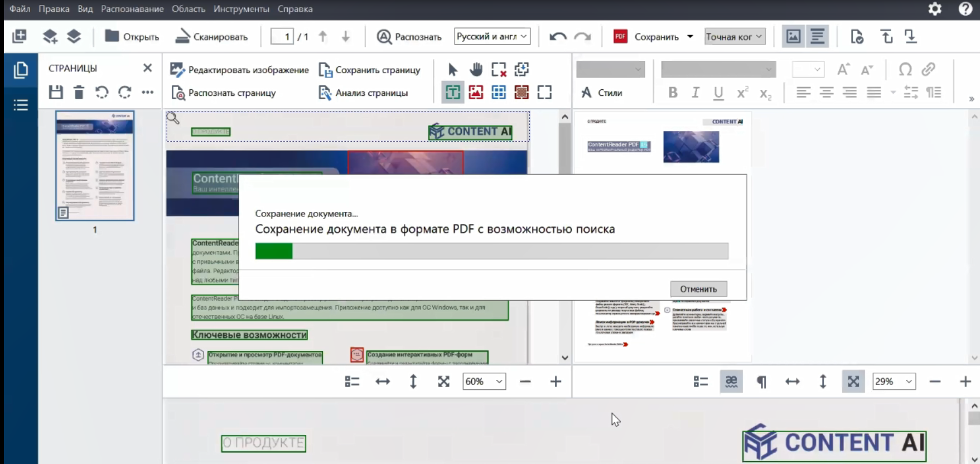Open the Распознавание menu

point(132,9)
